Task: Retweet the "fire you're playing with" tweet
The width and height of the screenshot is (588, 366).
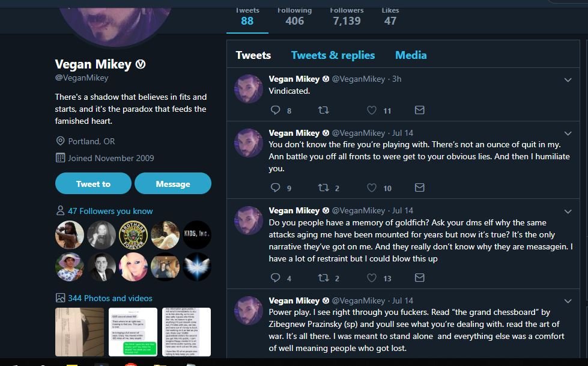Action: point(323,188)
